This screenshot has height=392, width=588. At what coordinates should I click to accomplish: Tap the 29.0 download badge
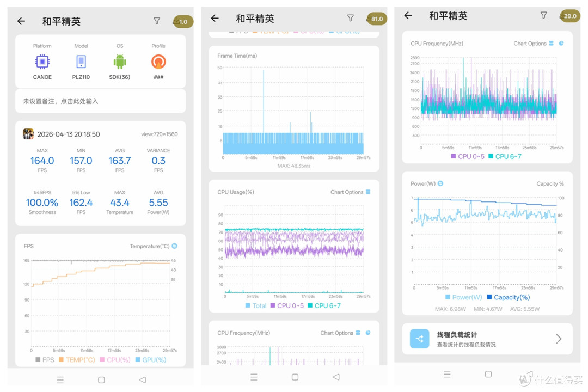pos(569,16)
